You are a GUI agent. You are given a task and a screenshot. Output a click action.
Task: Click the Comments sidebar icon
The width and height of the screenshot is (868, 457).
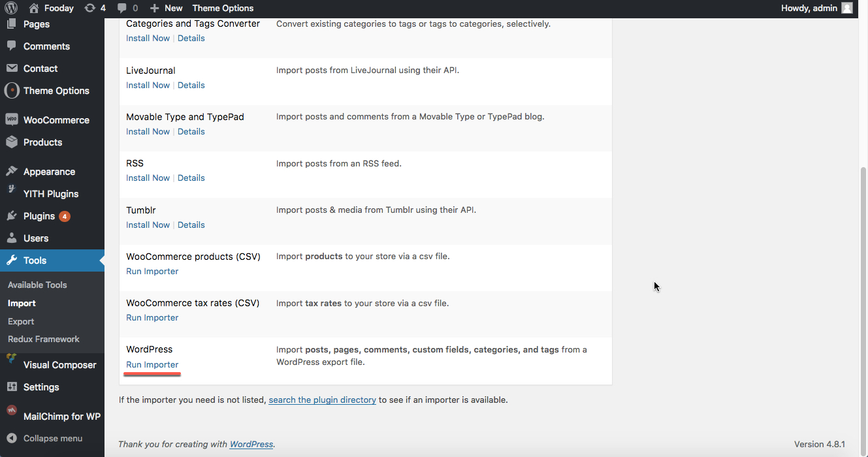click(12, 46)
